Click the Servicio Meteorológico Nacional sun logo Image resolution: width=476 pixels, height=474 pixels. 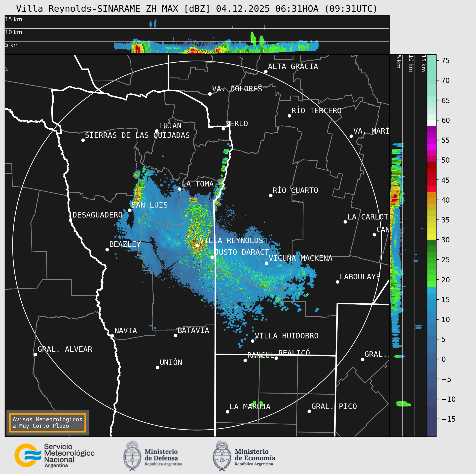pyautogui.click(x=28, y=455)
